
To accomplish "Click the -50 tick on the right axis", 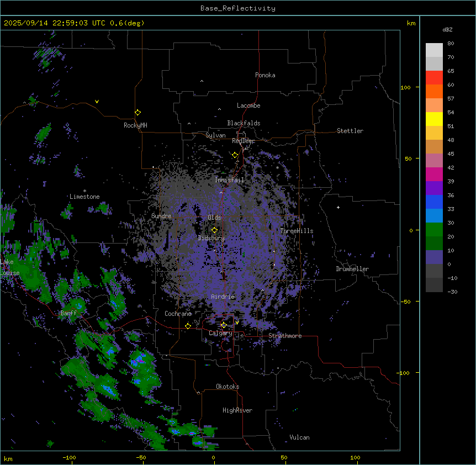I will click(405, 302).
